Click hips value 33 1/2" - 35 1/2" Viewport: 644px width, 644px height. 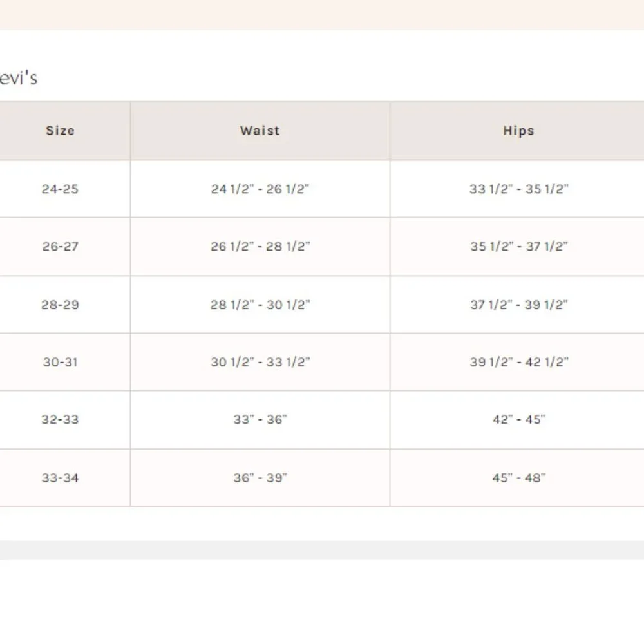[518, 189]
